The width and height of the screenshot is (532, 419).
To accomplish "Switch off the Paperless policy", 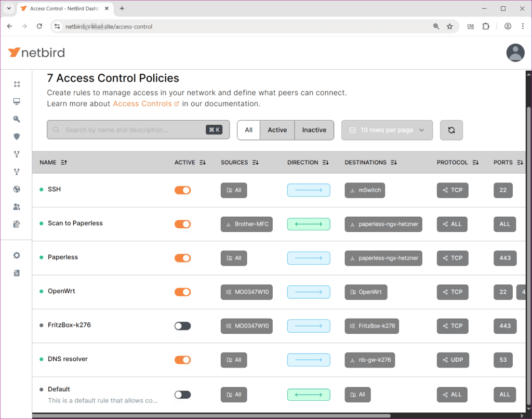I will (x=182, y=258).
